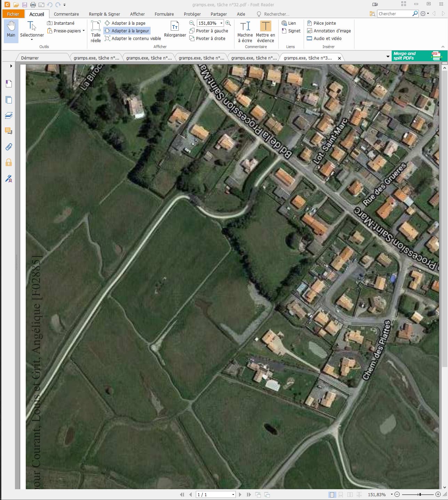The height and width of the screenshot is (500, 448).
Task: Close the active gramps.exe document tab
Action: (339, 58)
